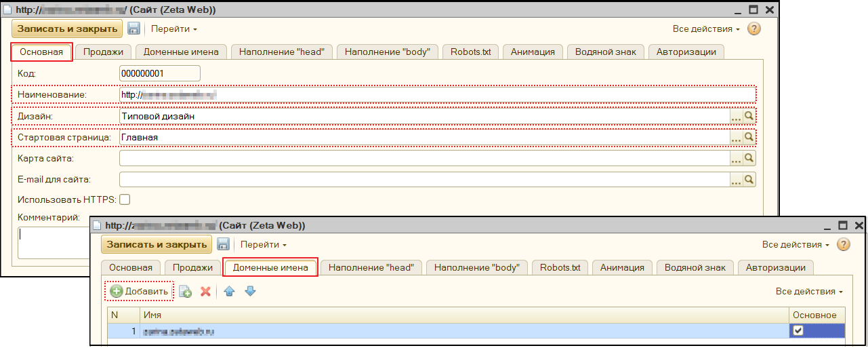The height and width of the screenshot is (348, 868).
Task: Click Стартовая страница field with Главная
Action: (x=424, y=138)
